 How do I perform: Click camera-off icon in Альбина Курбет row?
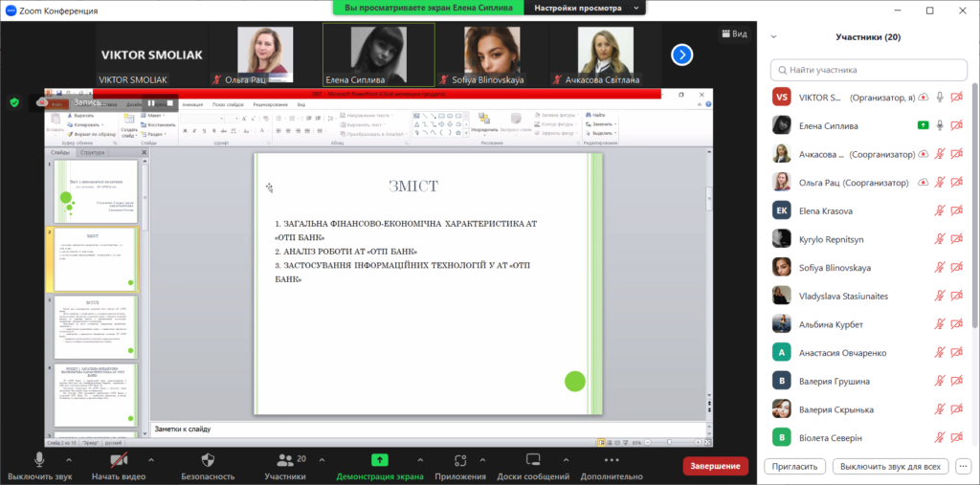tap(956, 324)
